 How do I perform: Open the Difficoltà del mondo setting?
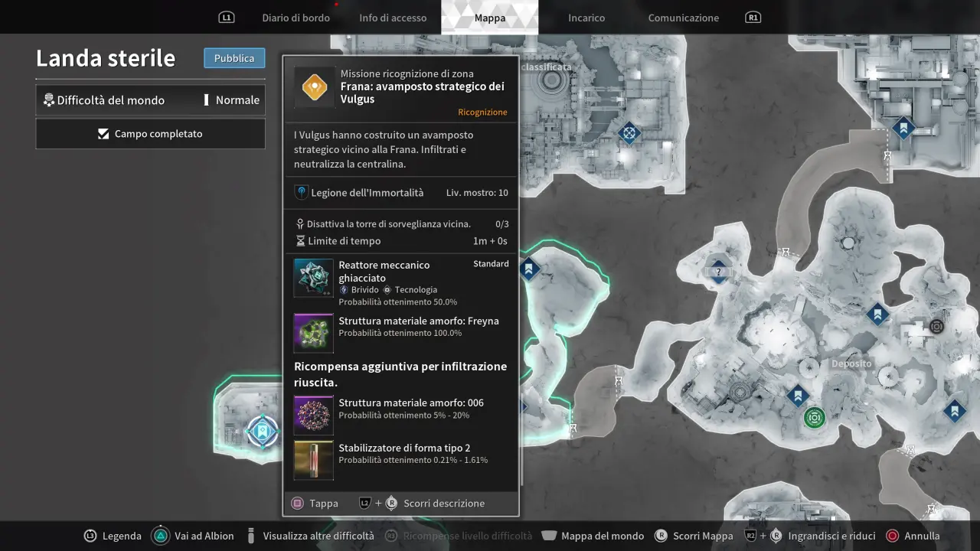pos(150,100)
